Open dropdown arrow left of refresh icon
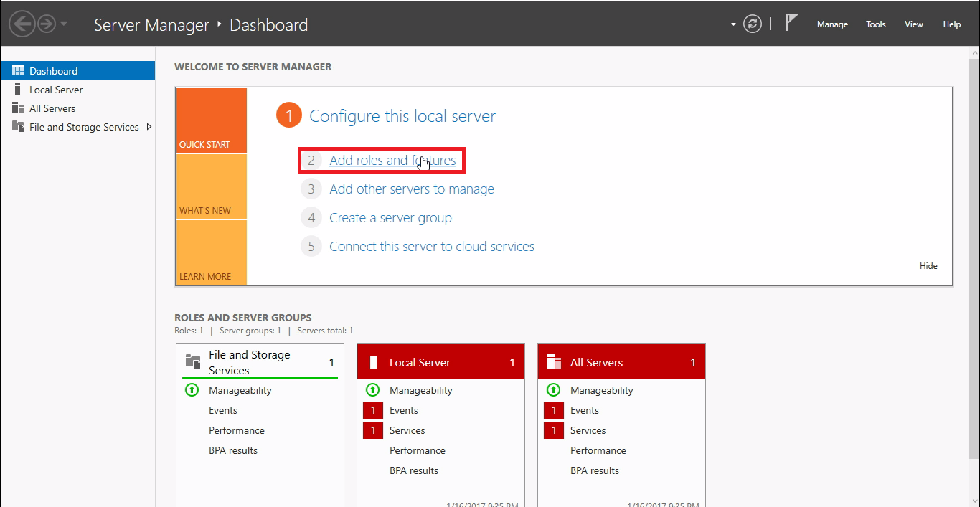 [733, 24]
